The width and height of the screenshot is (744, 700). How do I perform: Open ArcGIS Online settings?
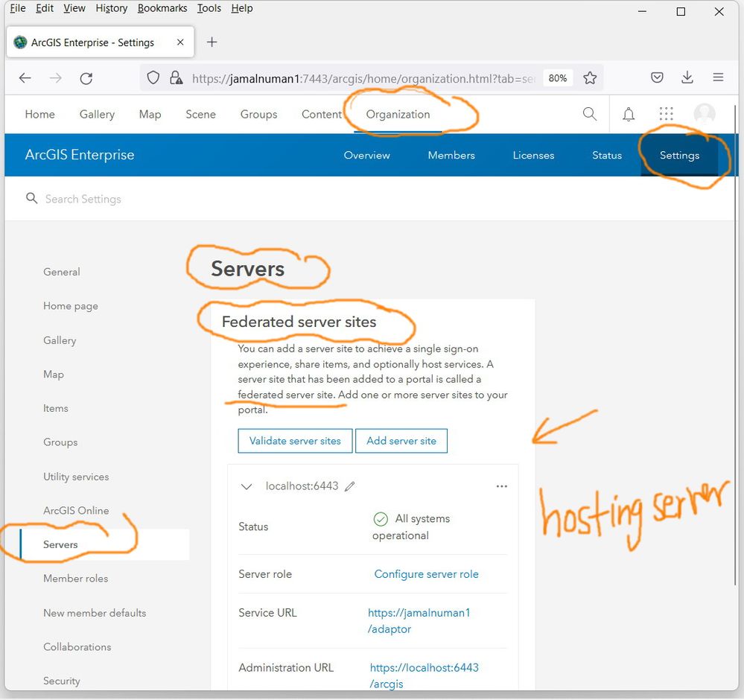[76, 511]
